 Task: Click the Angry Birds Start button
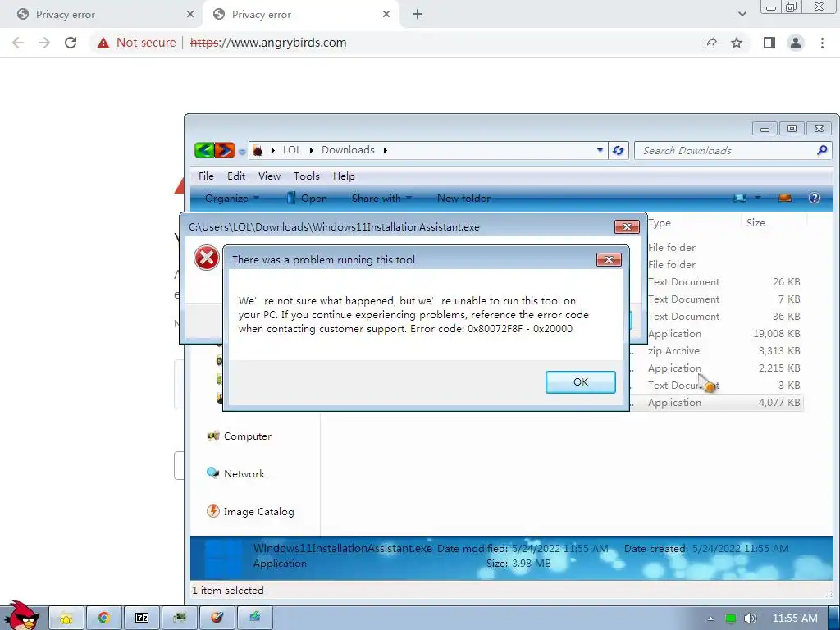(x=22, y=616)
